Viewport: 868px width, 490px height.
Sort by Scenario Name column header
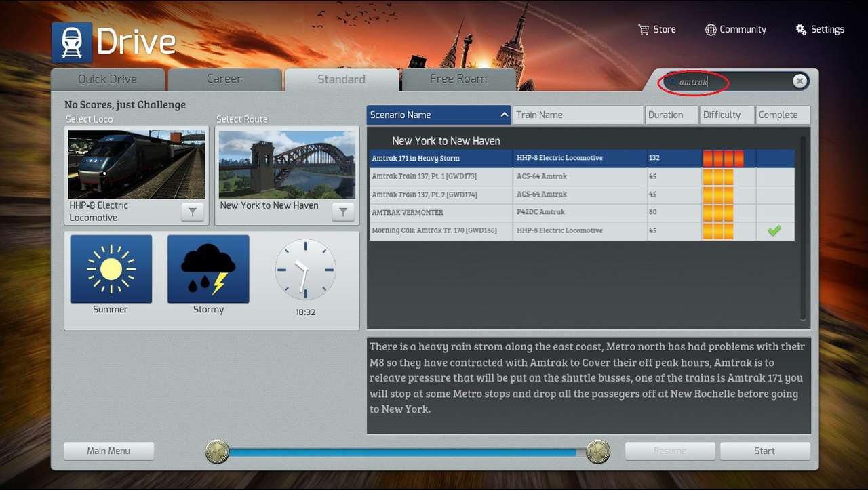(x=439, y=115)
